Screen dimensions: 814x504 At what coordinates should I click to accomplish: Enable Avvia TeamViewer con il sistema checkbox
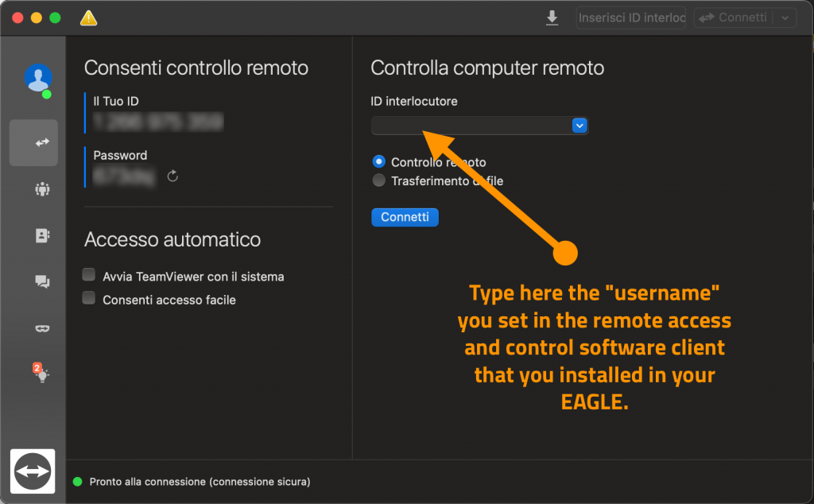point(89,276)
